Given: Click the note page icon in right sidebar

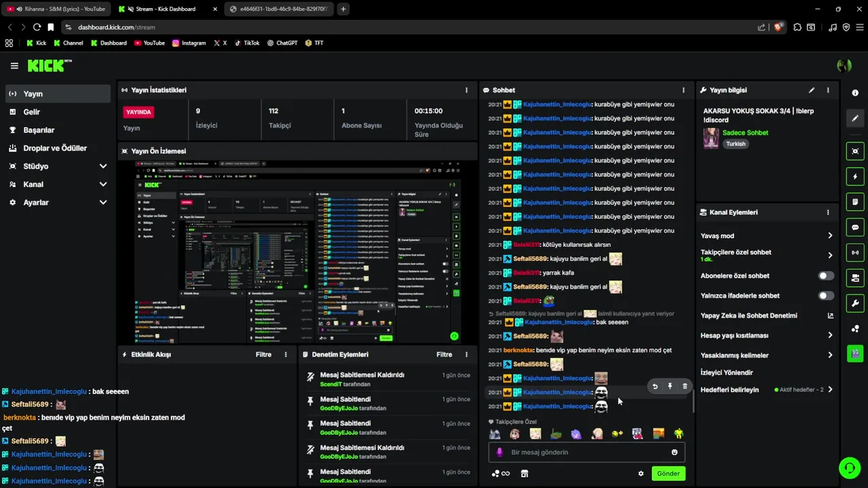Looking at the screenshot, I should [855, 202].
